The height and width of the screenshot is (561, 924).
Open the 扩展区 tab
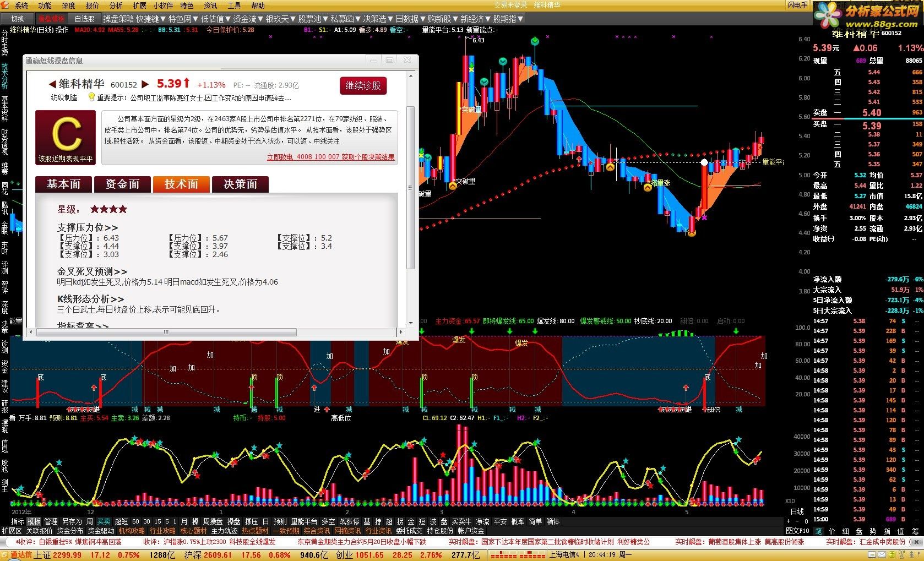pos(12,531)
